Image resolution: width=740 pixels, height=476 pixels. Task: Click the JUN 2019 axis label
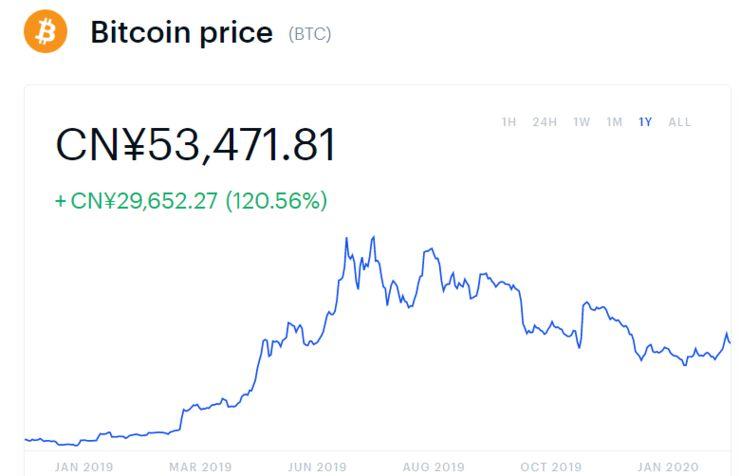(x=317, y=466)
